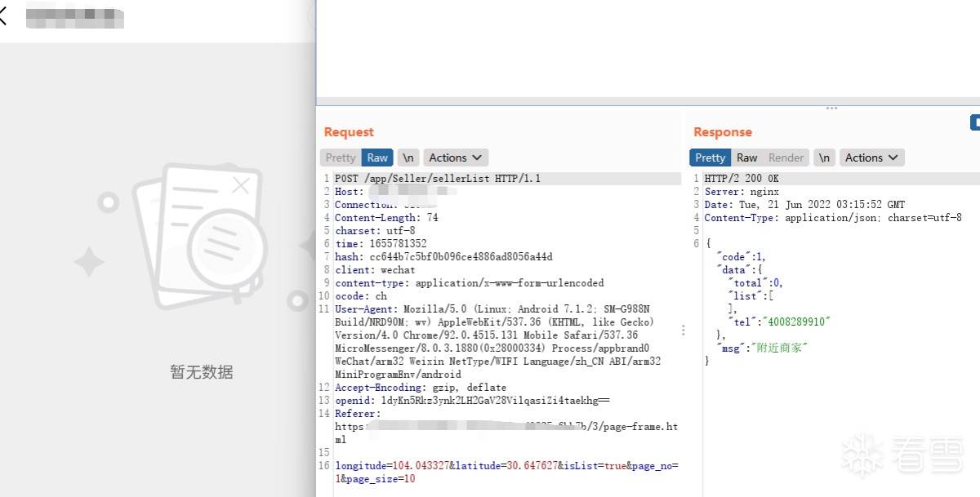Select Pretty tab in Response panel
The width and height of the screenshot is (980, 497).
click(710, 158)
